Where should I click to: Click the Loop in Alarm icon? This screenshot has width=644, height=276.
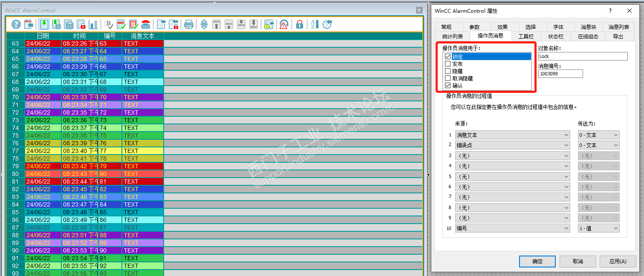tap(284, 24)
